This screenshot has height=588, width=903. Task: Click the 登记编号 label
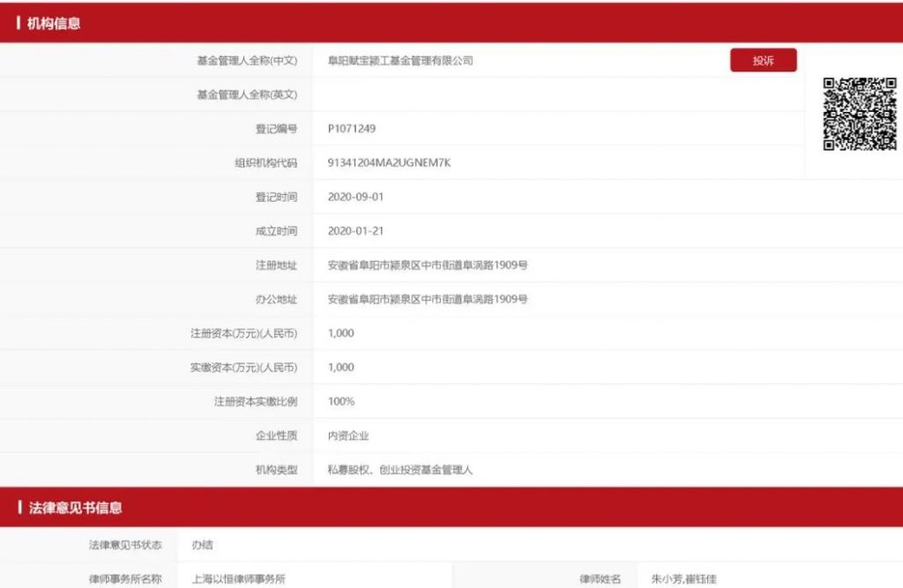tap(276, 129)
